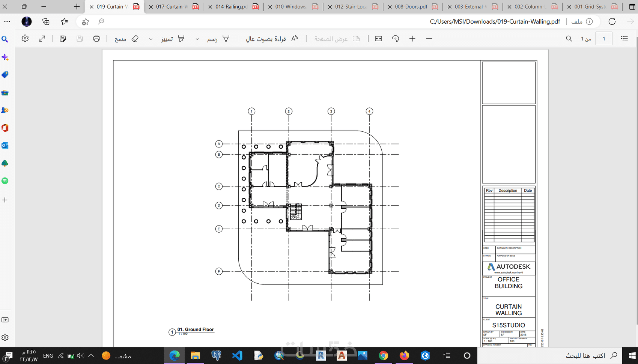This screenshot has height=364, width=638.
Task: Switch to the 003-External-W tab
Action: (472, 7)
